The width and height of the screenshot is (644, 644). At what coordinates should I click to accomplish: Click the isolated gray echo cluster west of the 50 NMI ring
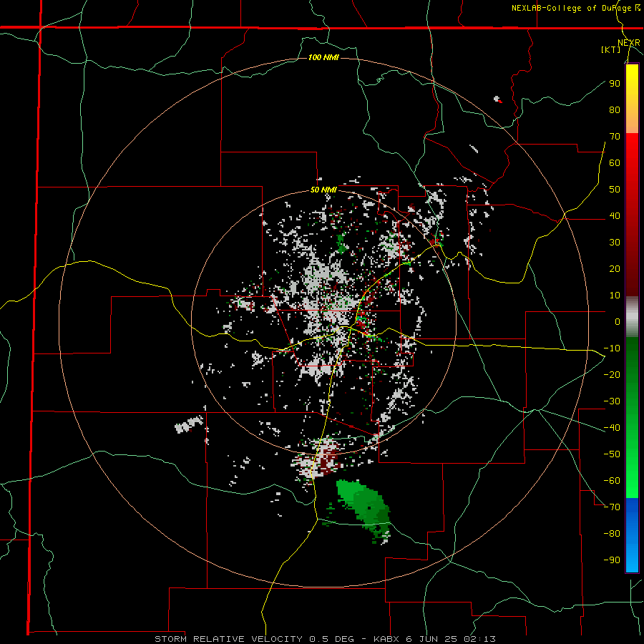189,424
